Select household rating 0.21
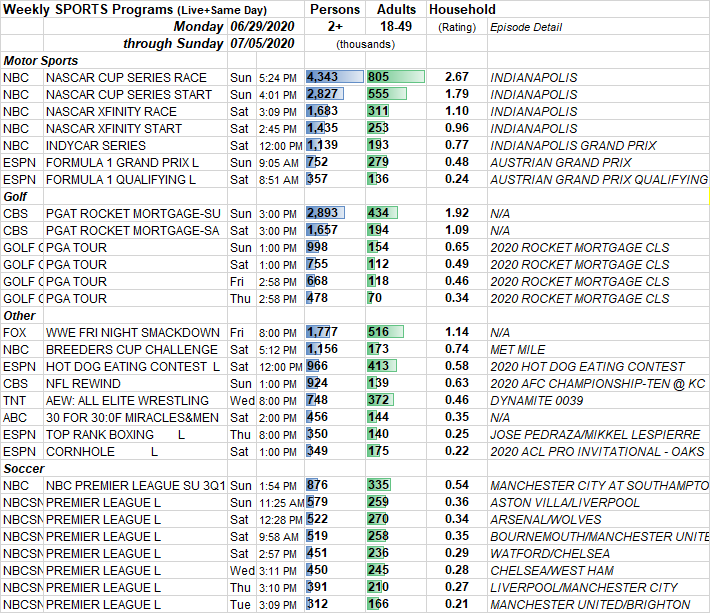Image resolution: width=710 pixels, height=613 pixels. point(456,604)
